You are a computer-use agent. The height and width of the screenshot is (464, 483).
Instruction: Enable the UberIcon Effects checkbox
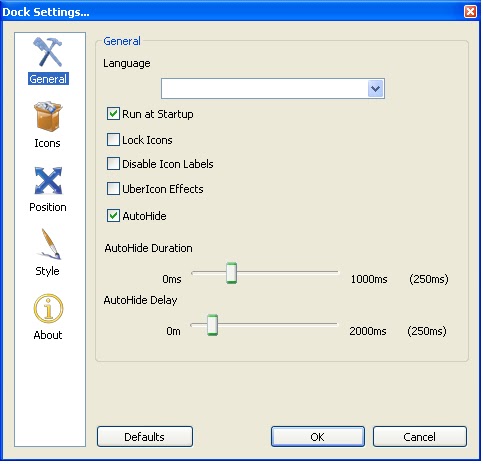(113, 188)
